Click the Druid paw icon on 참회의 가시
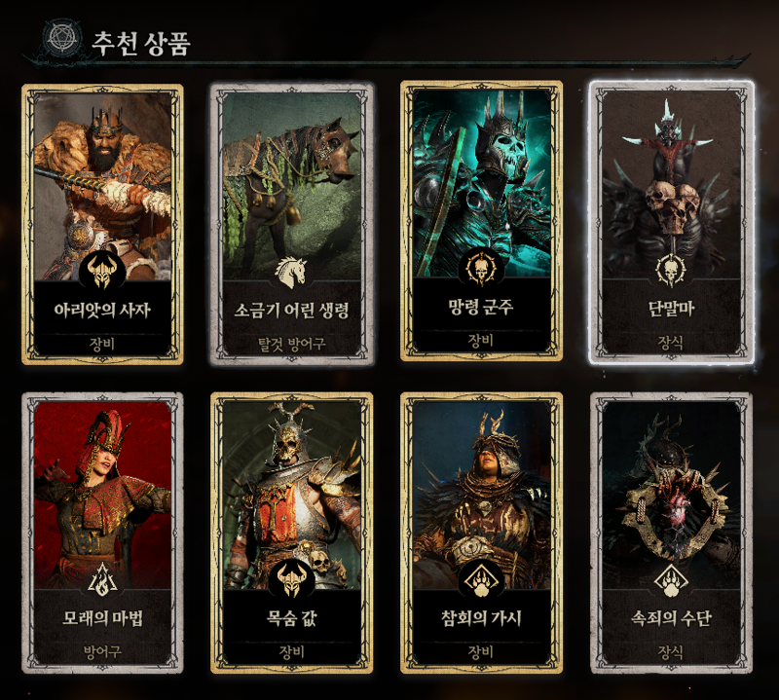This screenshot has width=779, height=700. (481, 579)
